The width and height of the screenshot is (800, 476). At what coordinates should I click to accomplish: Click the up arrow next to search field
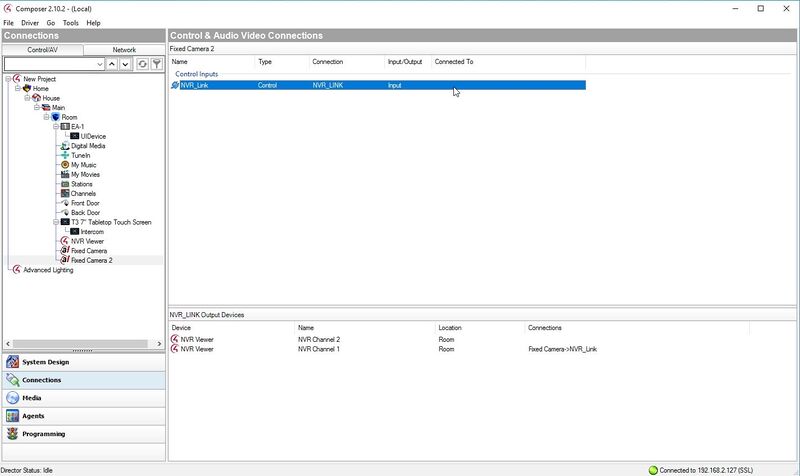[113, 64]
